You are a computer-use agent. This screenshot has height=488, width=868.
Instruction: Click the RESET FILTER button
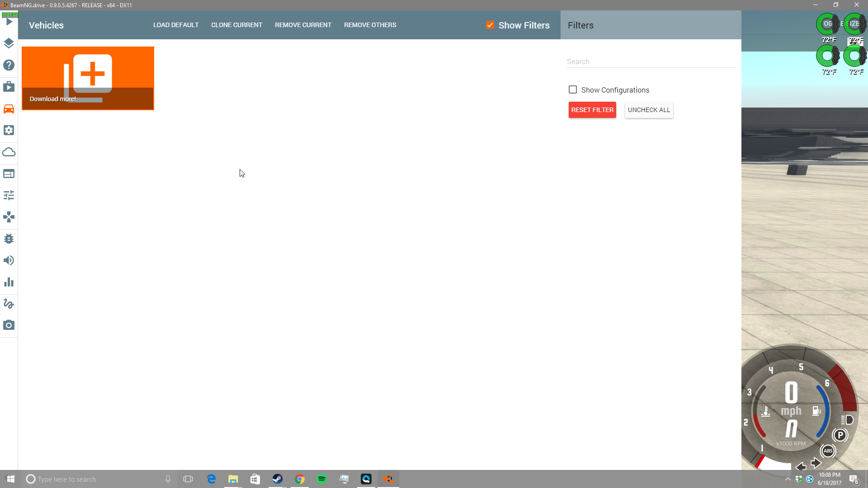click(592, 110)
